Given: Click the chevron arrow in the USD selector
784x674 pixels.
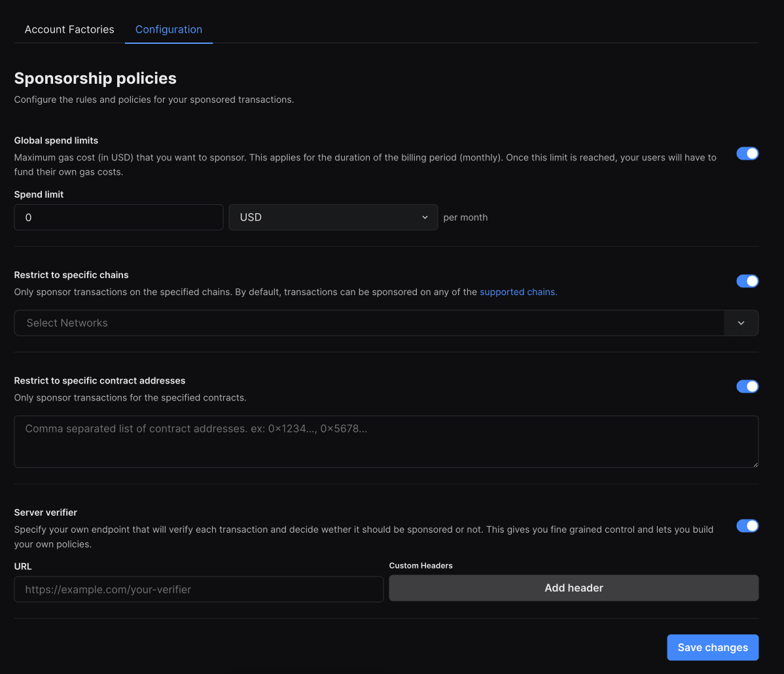Looking at the screenshot, I should click(425, 217).
